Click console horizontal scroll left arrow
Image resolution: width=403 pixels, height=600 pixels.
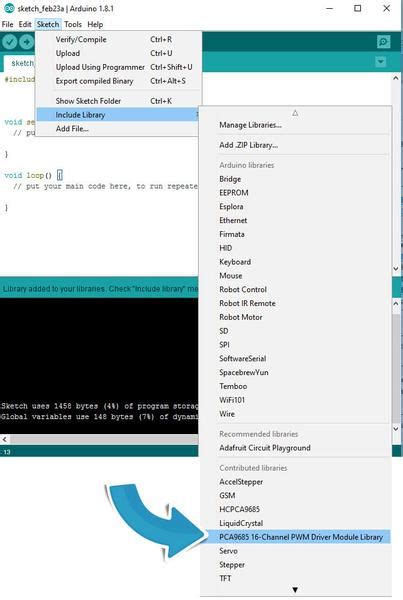coord(5,439)
